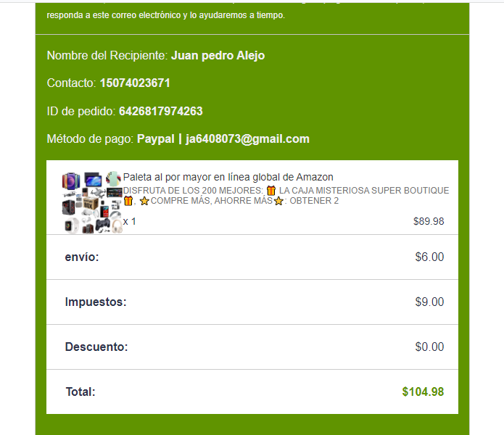Click the ja6408073@gmail.com email address

click(247, 138)
